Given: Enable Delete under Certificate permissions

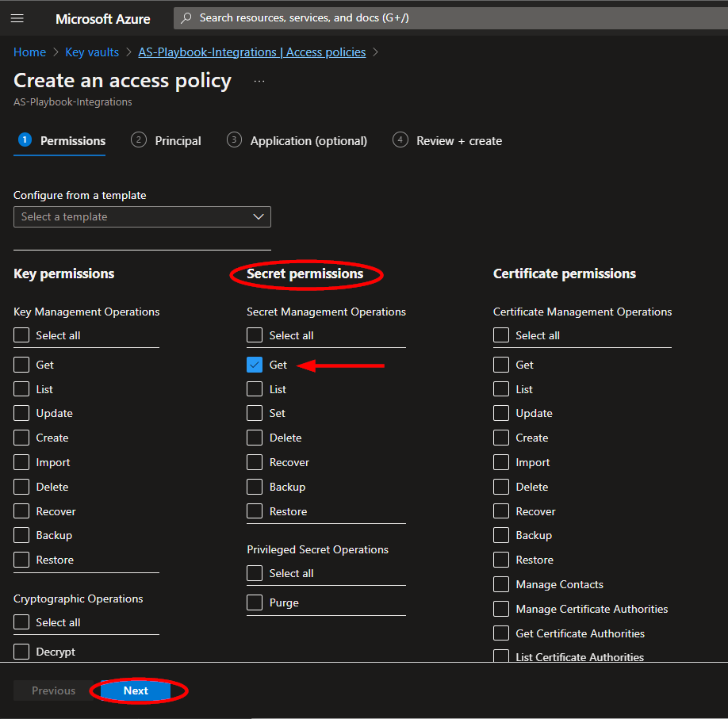Looking at the screenshot, I should (x=501, y=487).
